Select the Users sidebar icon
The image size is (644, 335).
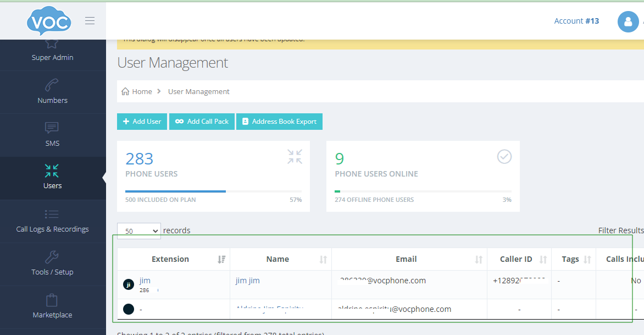coord(52,171)
